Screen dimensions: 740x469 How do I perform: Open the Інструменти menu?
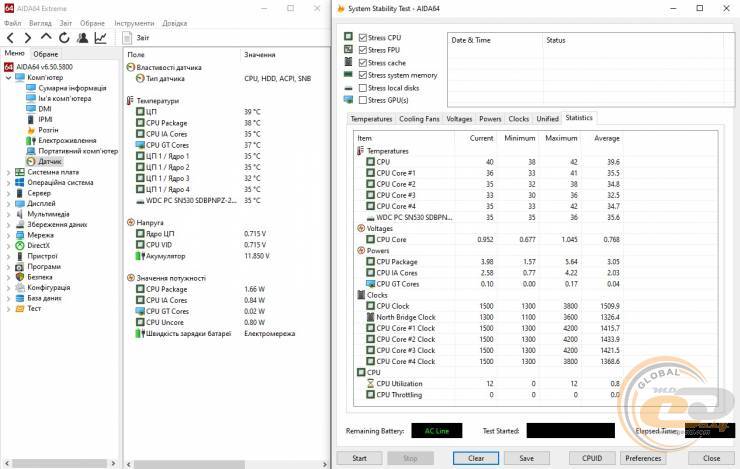pyautogui.click(x=134, y=23)
